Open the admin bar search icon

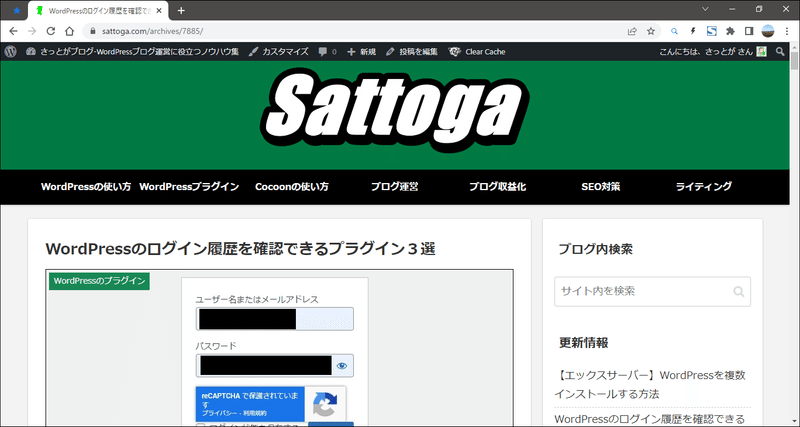(780, 52)
